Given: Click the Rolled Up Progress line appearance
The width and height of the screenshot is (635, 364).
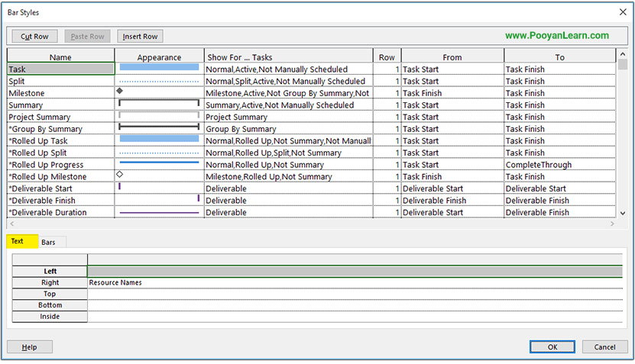Looking at the screenshot, I should 159,164.
